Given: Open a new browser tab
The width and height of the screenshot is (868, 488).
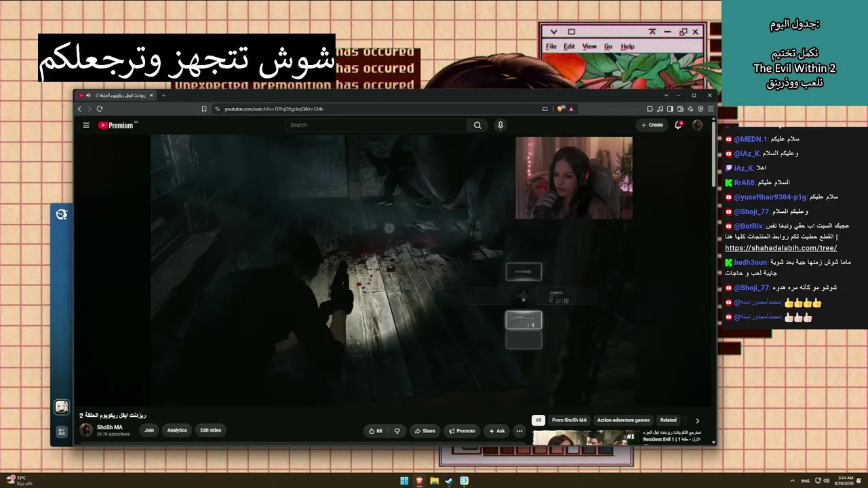Looking at the screenshot, I should (x=163, y=96).
